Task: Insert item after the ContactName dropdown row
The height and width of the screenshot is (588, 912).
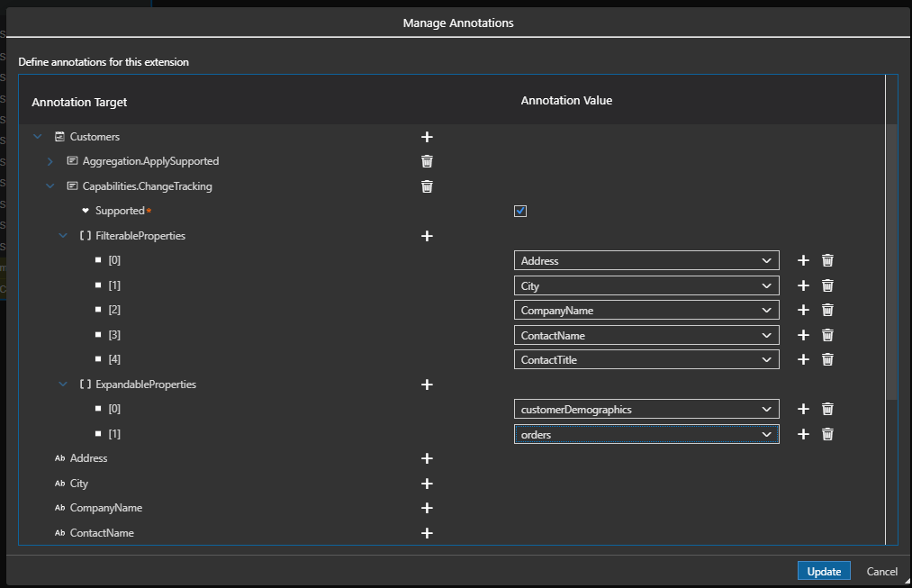Action: [x=803, y=335]
